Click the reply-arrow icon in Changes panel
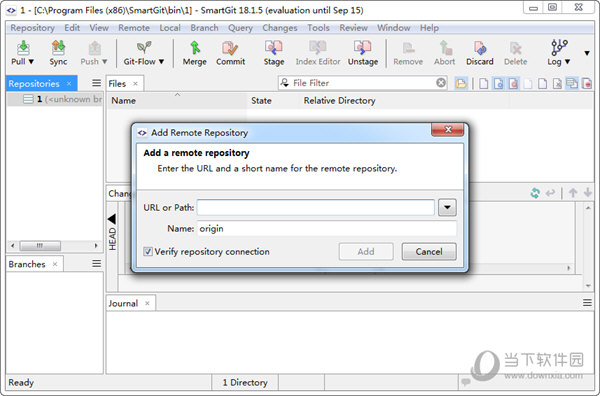The image size is (600, 396). coord(550,193)
